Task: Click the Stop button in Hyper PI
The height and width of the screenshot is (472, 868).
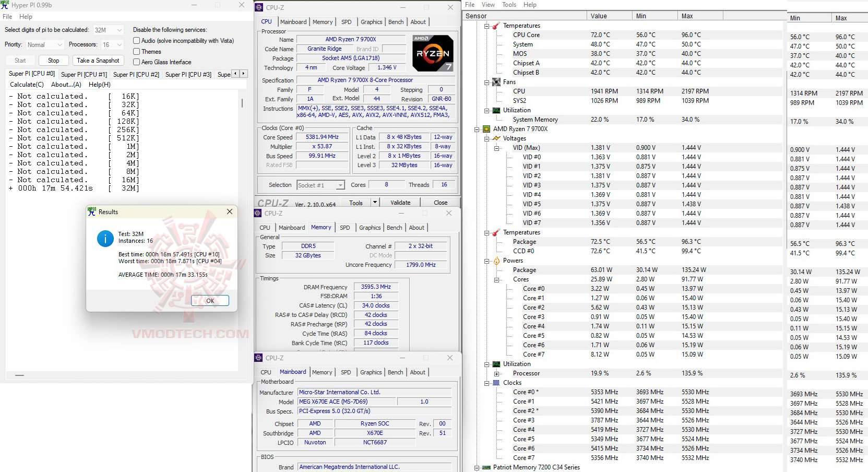Action: click(54, 61)
